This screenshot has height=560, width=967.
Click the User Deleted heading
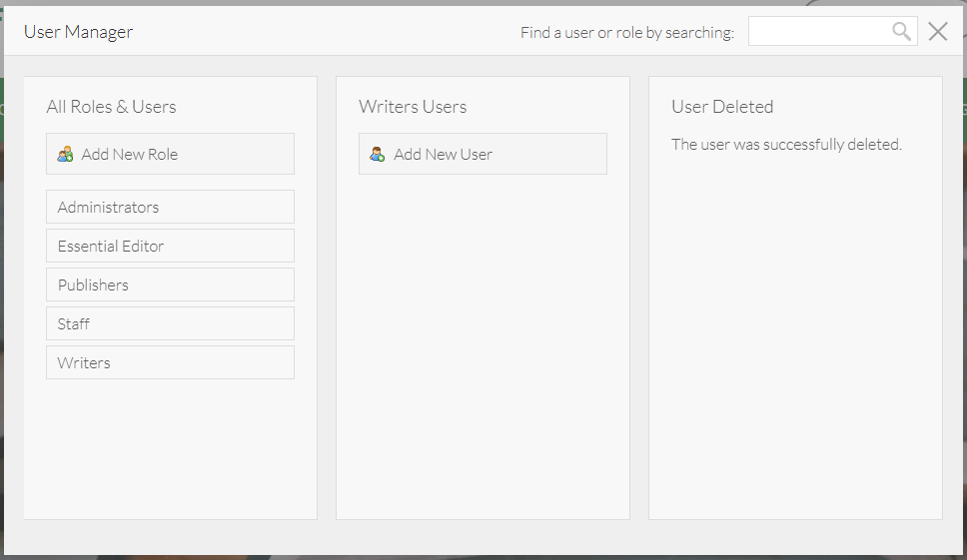point(722,107)
